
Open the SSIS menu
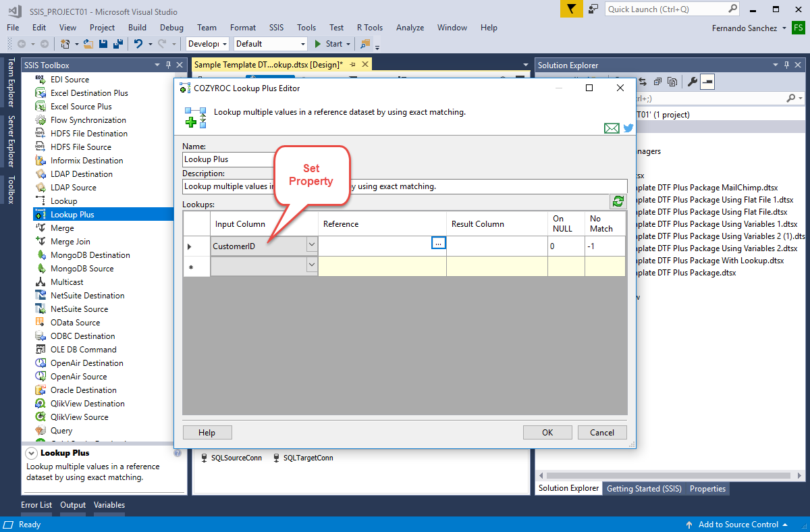276,28
